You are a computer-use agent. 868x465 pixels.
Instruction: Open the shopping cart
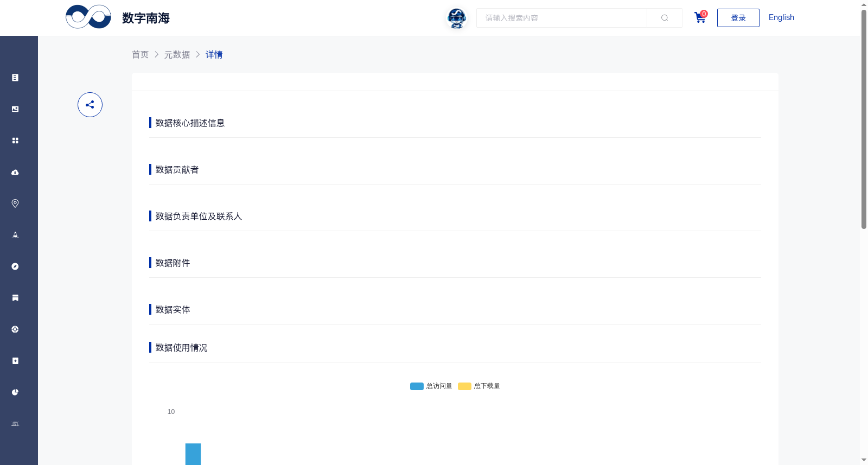tap(700, 17)
